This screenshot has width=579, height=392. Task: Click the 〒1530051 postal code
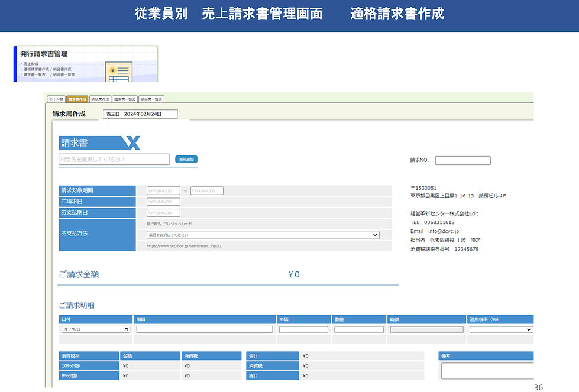click(423, 188)
